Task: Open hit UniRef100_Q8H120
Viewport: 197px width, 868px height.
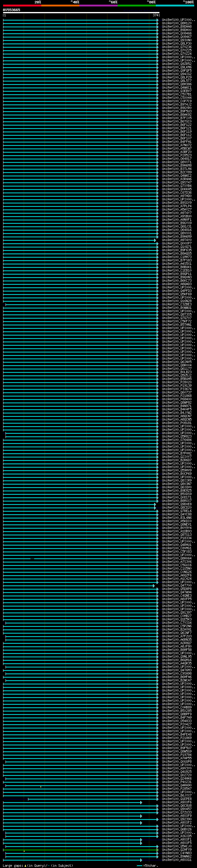Action: (x=177, y=23)
